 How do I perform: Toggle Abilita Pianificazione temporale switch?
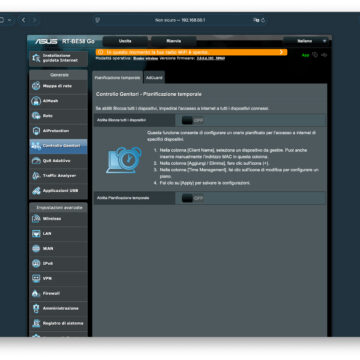193,198
